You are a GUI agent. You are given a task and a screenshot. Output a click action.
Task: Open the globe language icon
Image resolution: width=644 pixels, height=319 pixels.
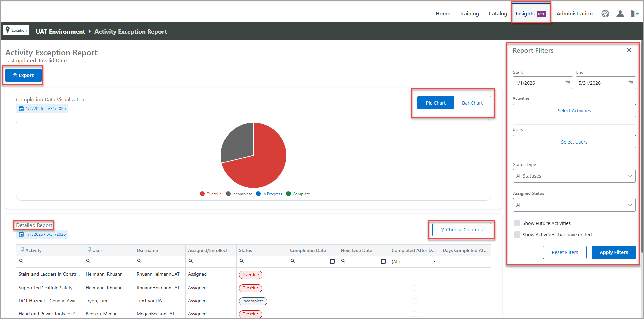605,14
